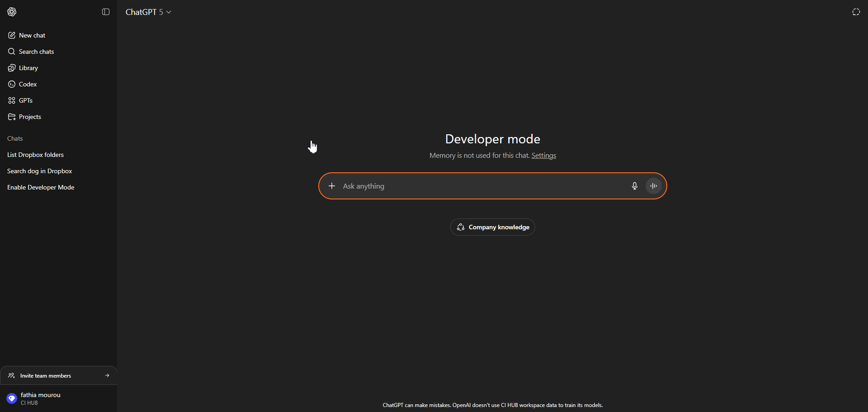Viewport: 868px width, 412px height.
Task: Click the ChatGPT logo icon
Action: (x=12, y=12)
